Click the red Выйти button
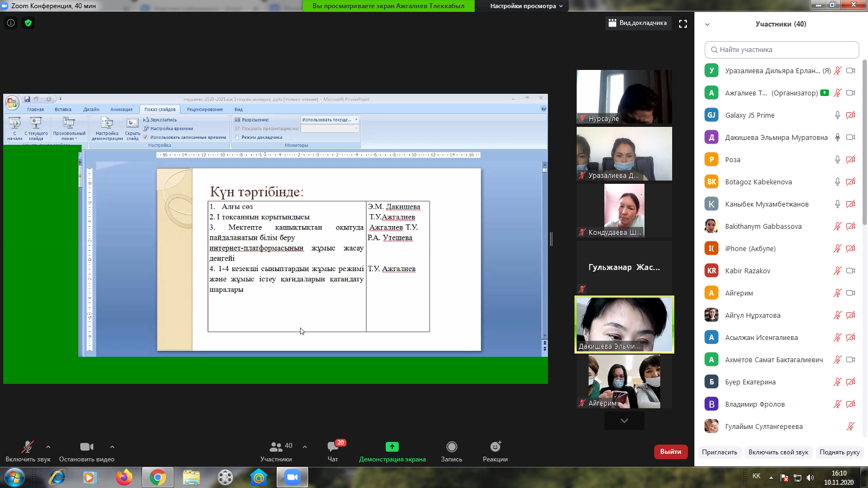Screen dimensions: 868x488 (671, 452)
